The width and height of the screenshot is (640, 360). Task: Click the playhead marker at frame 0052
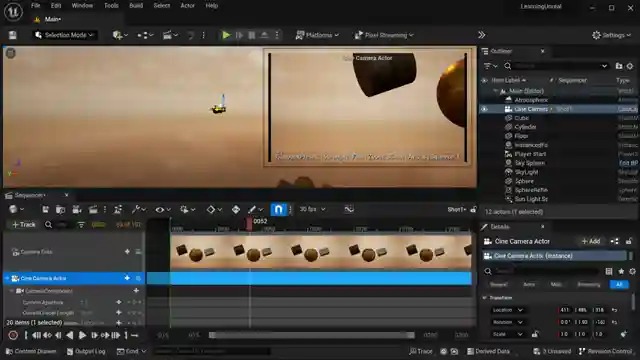pos(249,224)
